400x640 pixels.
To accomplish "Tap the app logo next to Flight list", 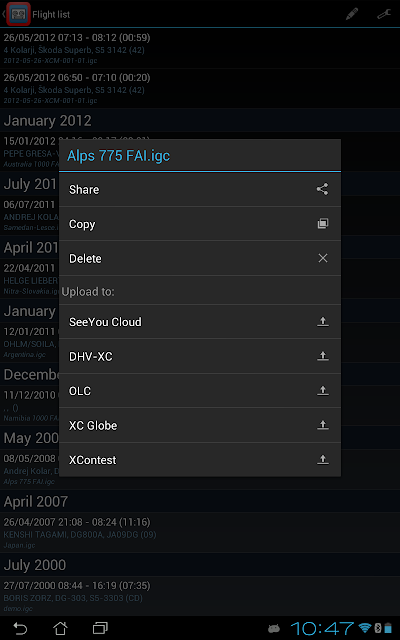I will click(x=18, y=14).
